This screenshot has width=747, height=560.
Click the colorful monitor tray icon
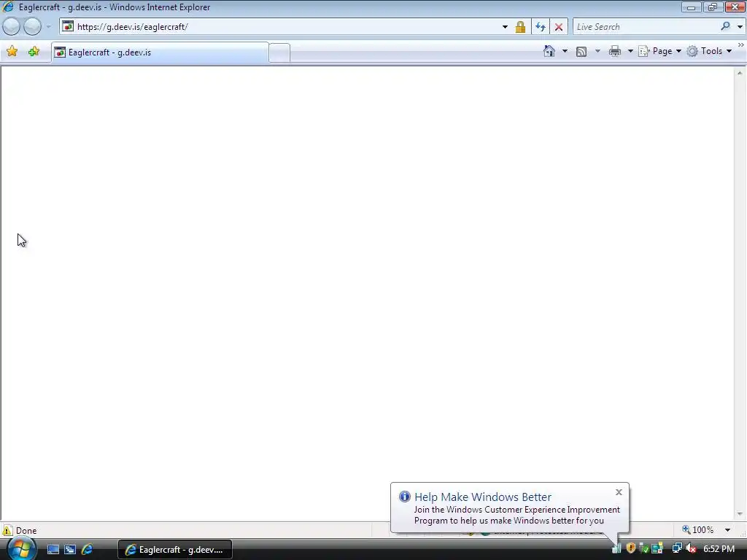click(x=657, y=548)
